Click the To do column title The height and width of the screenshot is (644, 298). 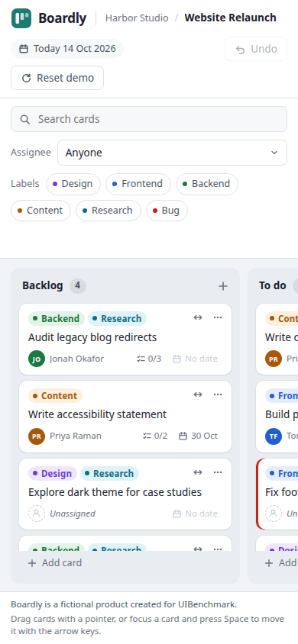pyautogui.click(x=273, y=285)
